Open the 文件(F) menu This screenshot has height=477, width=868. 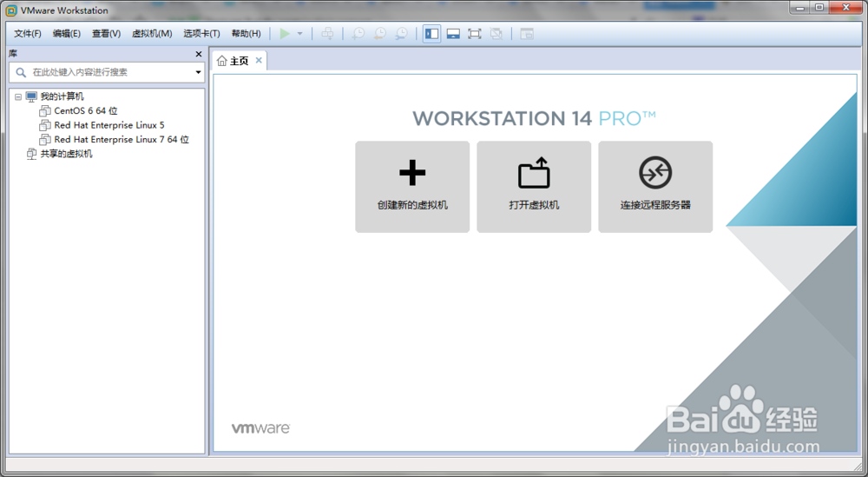tap(28, 34)
